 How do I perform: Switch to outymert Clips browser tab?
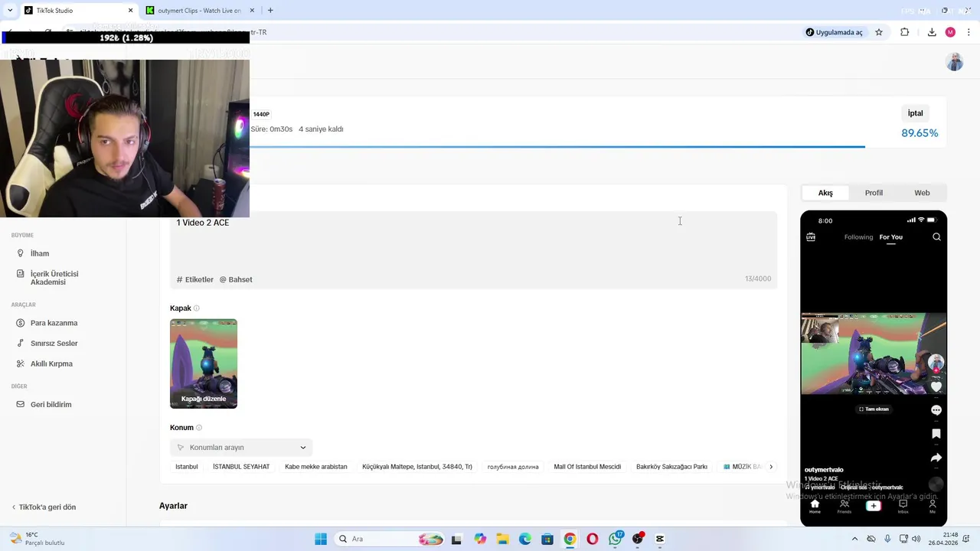(199, 11)
